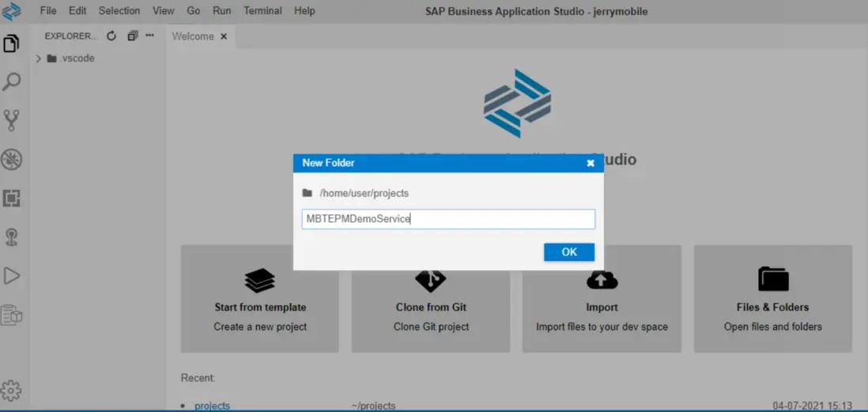The width and height of the screenshot is (868, 412).
Task: Open the View menu
Action: point(164,10)
